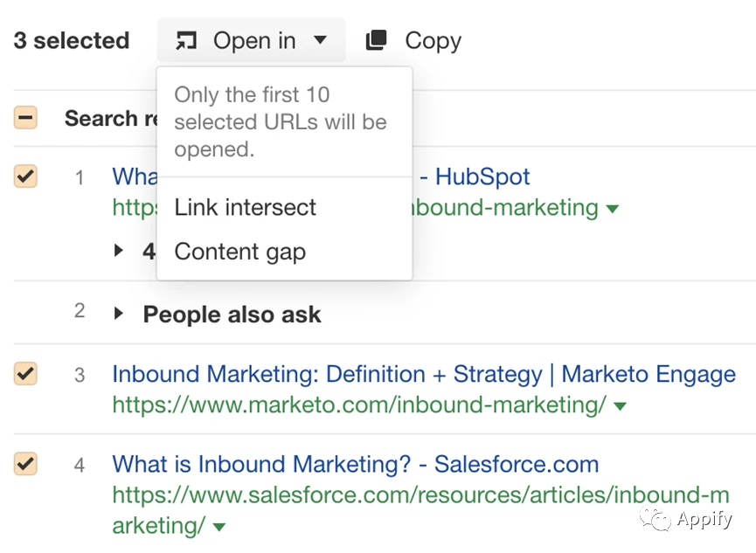Click the Copy stacked-squares icon
The image size is (756, 553).
377,40
